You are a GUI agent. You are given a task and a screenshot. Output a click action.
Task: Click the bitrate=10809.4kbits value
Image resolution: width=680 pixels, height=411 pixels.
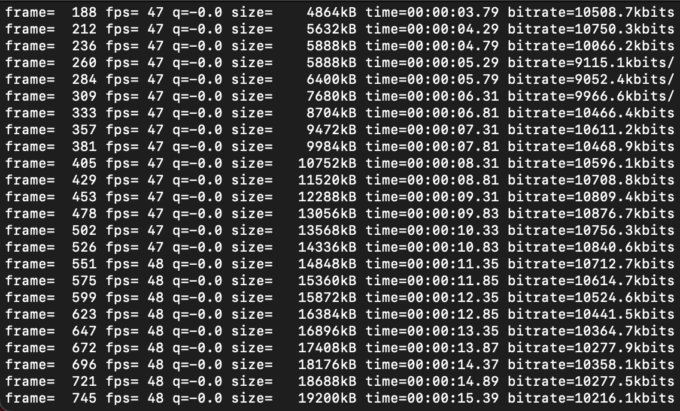[x=591, y=197]
